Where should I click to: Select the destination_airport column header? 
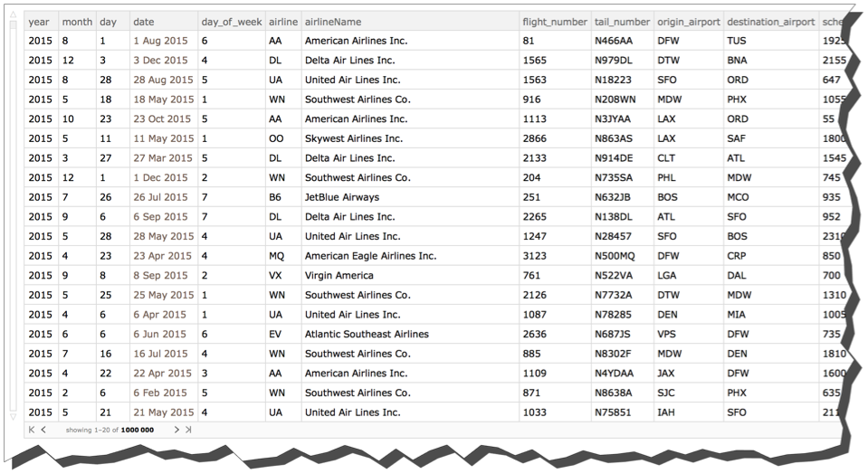tap(770, 22)
